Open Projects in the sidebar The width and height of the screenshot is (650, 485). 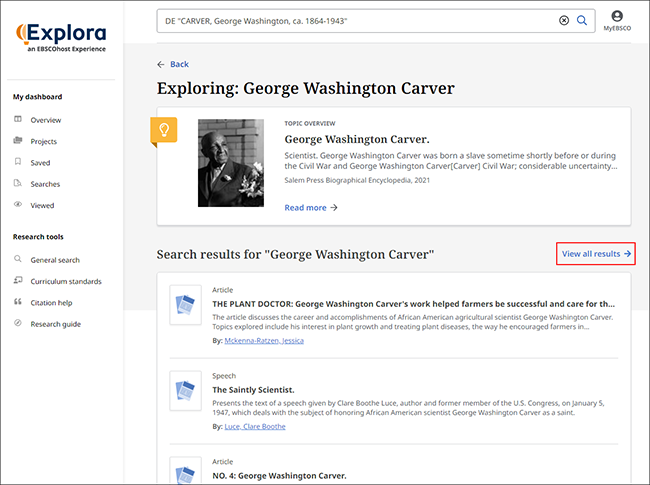(x=44, y=141)
